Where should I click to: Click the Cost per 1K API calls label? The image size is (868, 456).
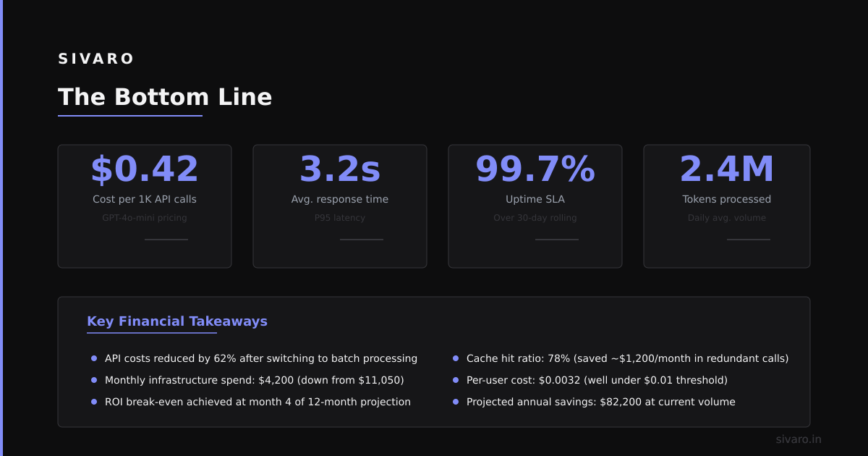point(145,199)
